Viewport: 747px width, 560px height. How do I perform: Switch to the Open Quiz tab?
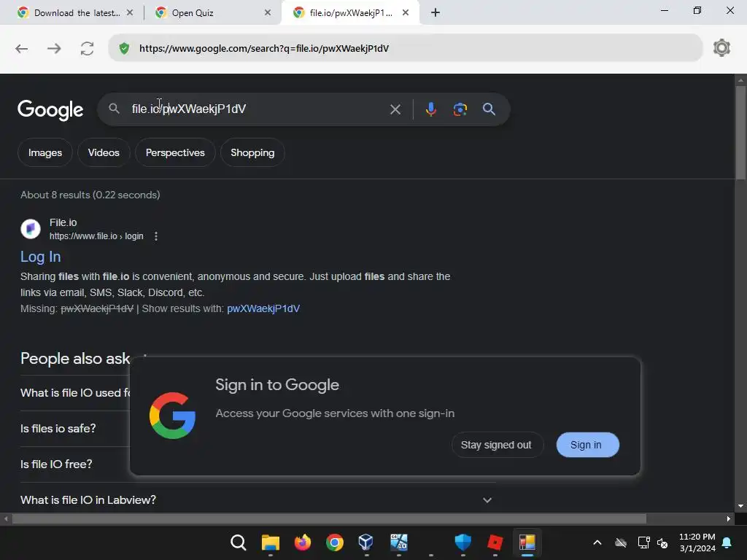(214, 13)
